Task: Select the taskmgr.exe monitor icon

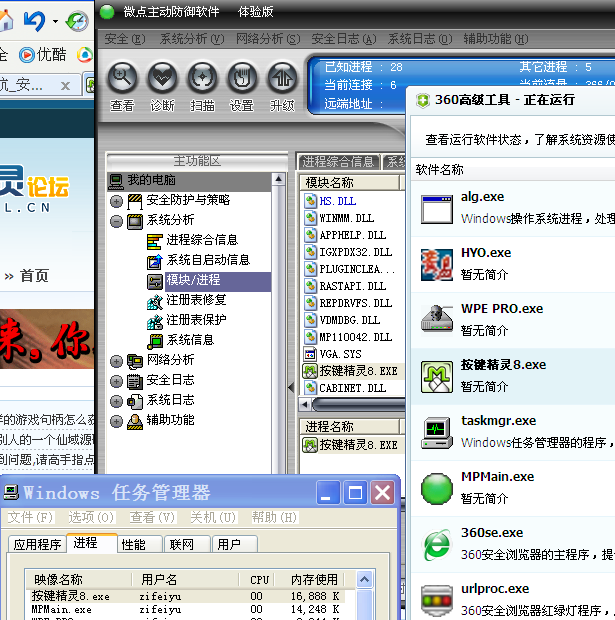Action: point(437,433)
